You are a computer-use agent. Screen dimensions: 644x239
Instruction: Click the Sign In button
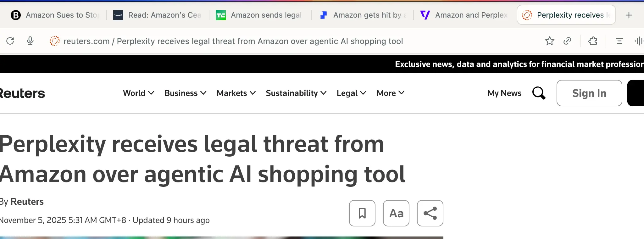(589, 93)
